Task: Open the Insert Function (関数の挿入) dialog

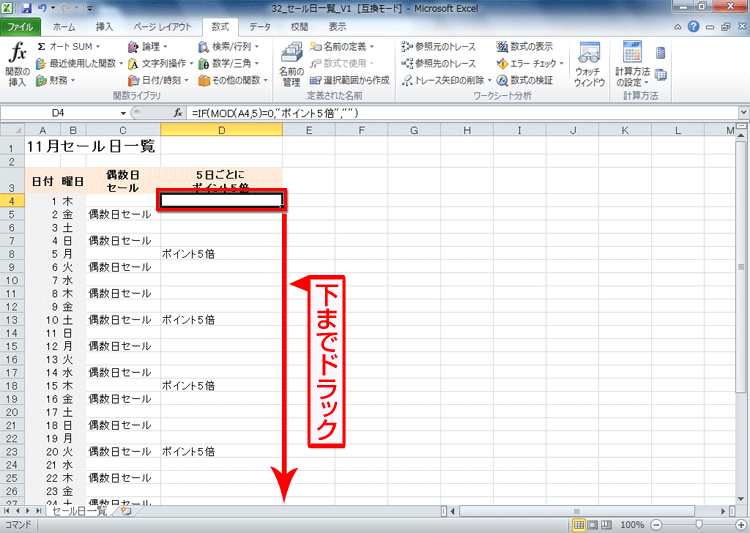Action: point(18,65)
